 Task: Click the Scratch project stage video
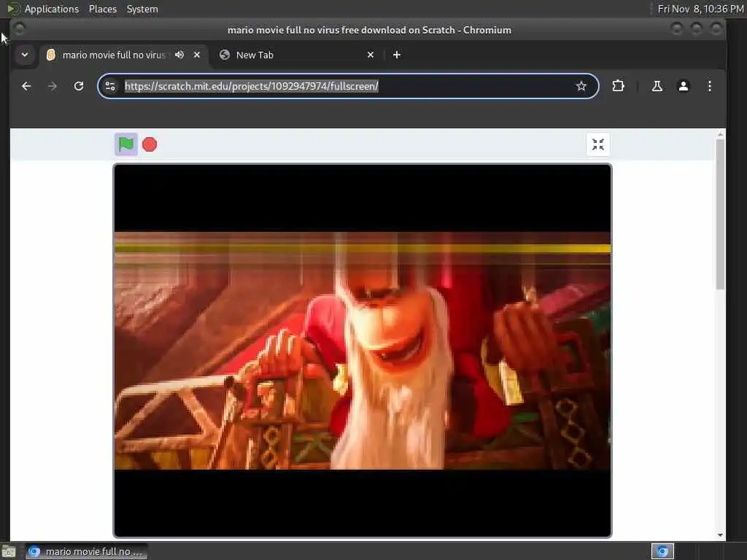(362, 351)
